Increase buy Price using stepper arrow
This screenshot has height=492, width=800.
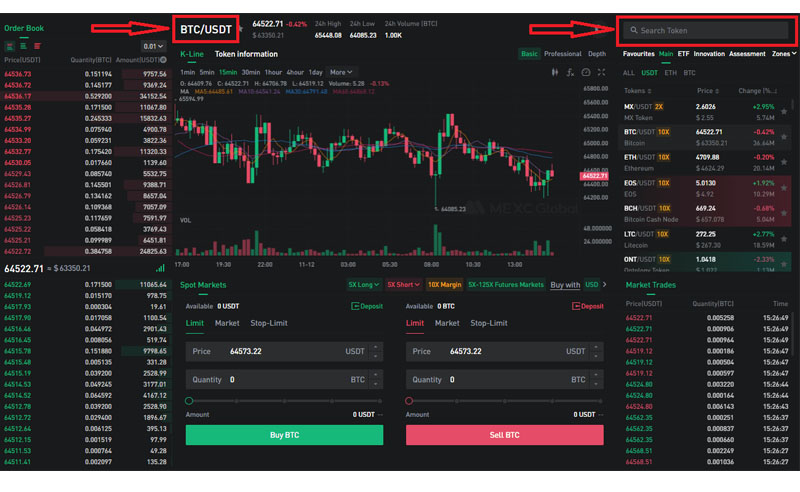coord(376,348)
